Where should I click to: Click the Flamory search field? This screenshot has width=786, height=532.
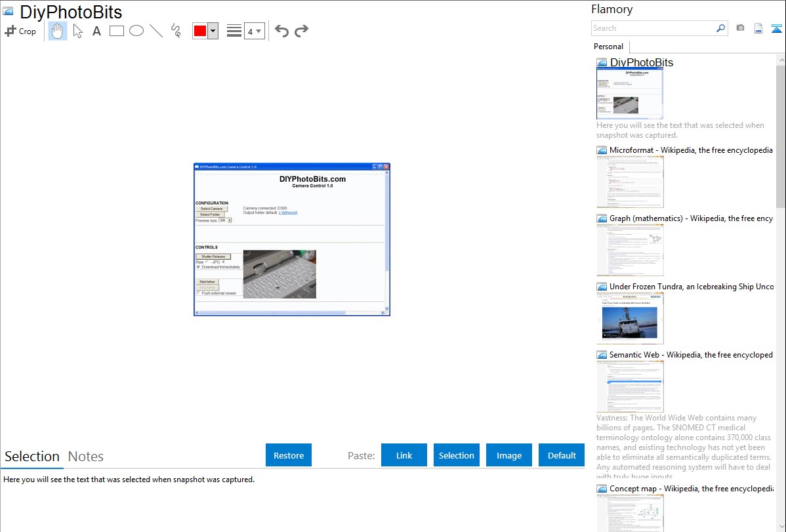pyautogui.click(x=653, y=28)
